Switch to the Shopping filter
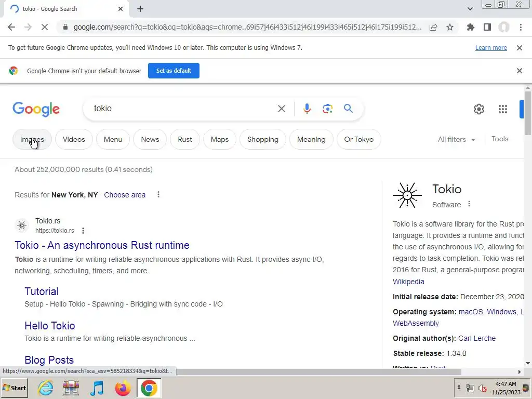 [x=263, y=139]
